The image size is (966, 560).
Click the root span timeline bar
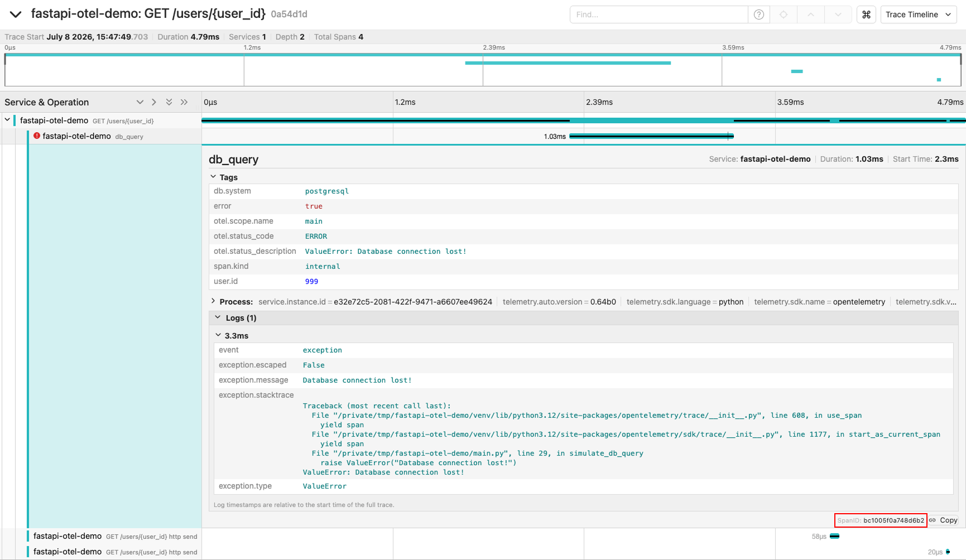coord(584,120)
